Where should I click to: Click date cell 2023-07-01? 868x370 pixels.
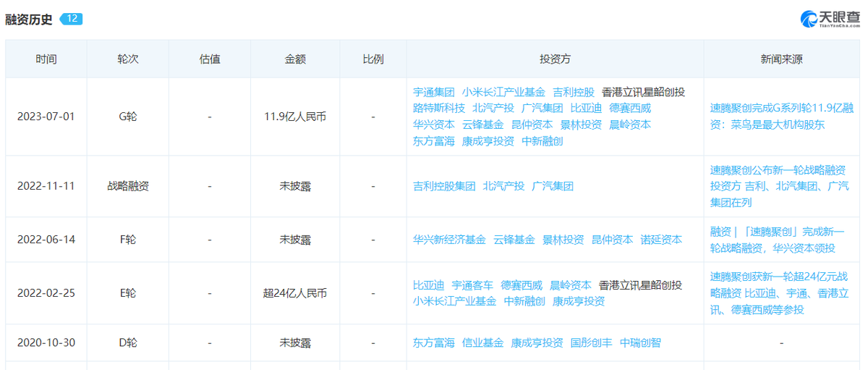tap(46, 117)
